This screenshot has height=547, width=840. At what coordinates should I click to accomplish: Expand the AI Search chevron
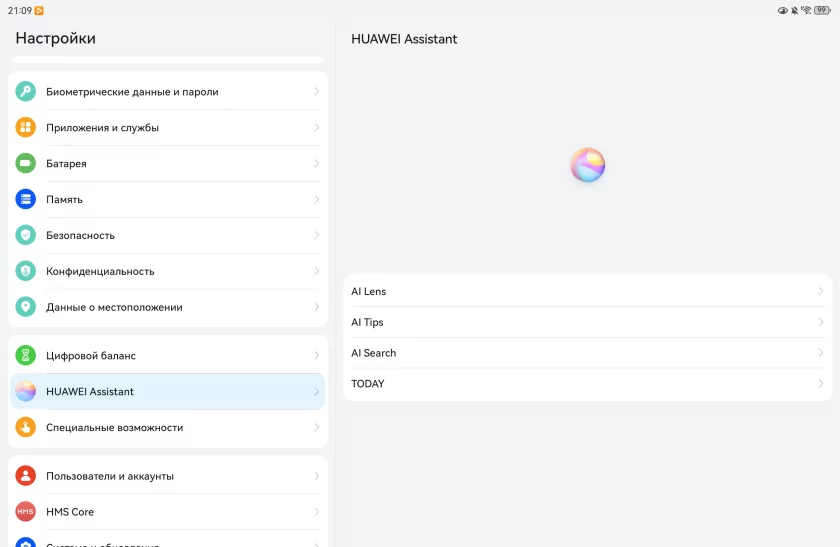tap(820, 353)
